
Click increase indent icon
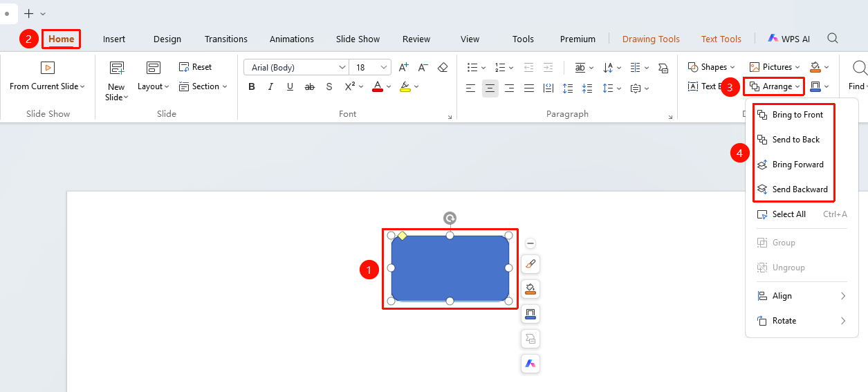[548, 67]
